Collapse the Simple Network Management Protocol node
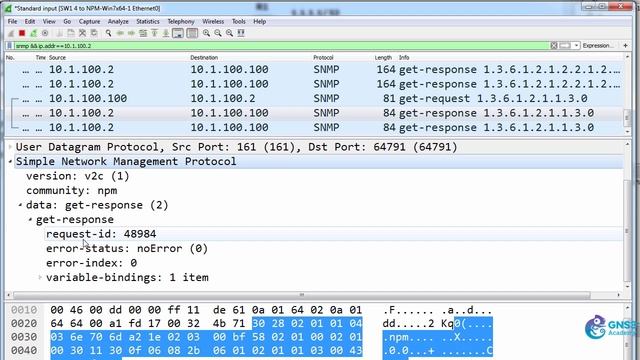 10,162
